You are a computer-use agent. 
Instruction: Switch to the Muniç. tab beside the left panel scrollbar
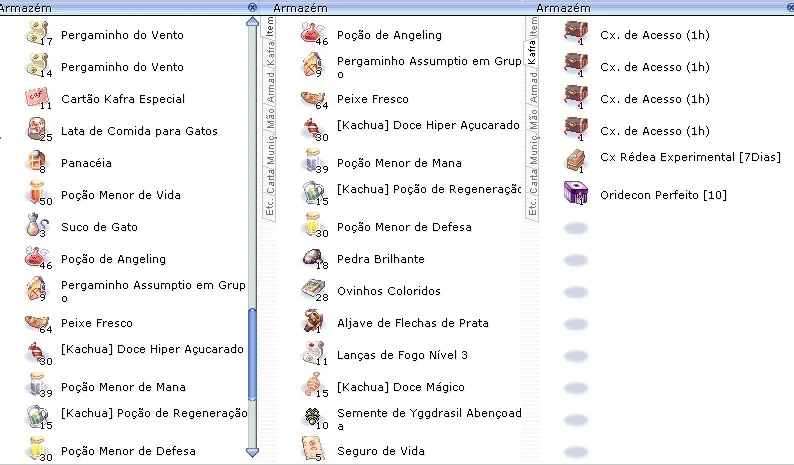tap(270, 149)
